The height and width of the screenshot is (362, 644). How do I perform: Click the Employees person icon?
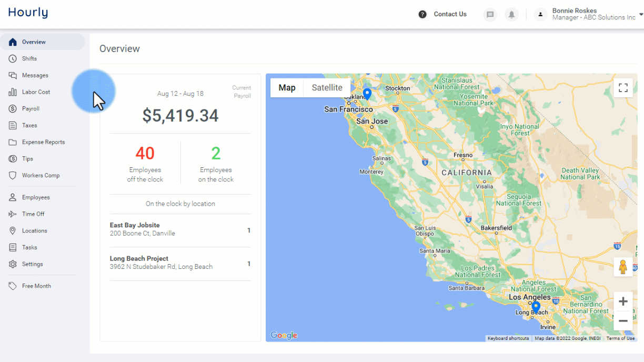click(13, 197)
